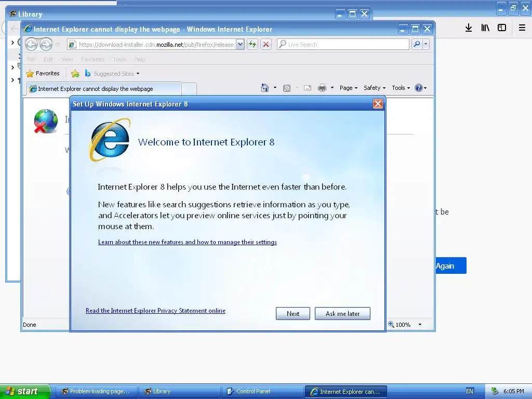532x399 pixels.
Task: Expand the Home button dropdown arrow
Action: point(275,88)
